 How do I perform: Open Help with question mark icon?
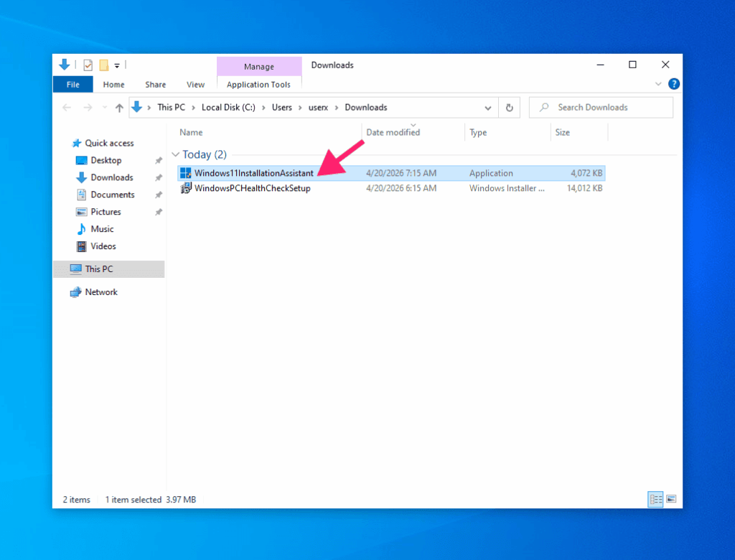point(673,84)
